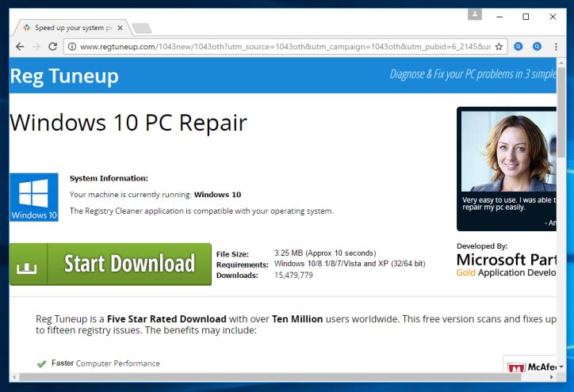The width and height of the screenshot is (574, 392).
Task: Click the '3.25 MB (Approx 10 seconds)' text
Action: 325,253
